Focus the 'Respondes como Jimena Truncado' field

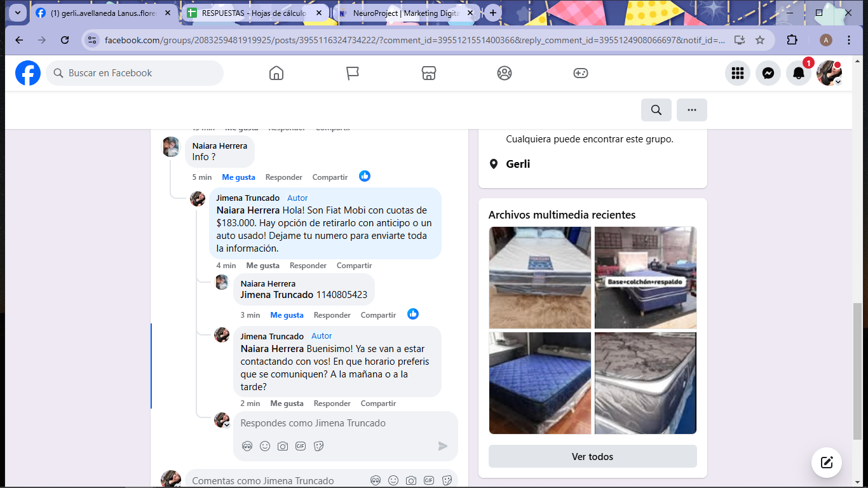(346, 423)
